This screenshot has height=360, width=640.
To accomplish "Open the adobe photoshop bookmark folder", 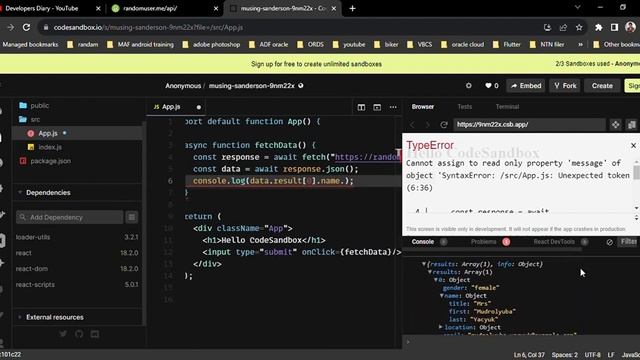I will 211,44.
